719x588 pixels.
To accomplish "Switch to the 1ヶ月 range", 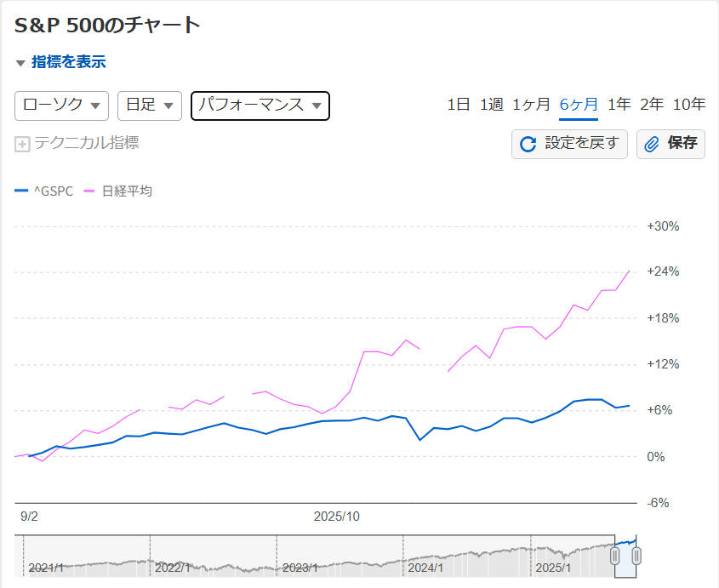I will 531,105.
